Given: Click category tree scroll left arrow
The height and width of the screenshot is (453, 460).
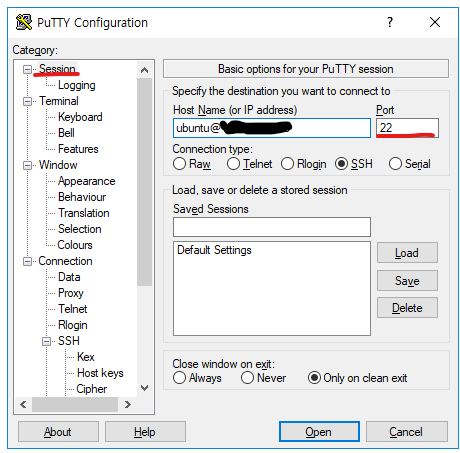Looking at the screenshot, I should [x=23, y=404].
